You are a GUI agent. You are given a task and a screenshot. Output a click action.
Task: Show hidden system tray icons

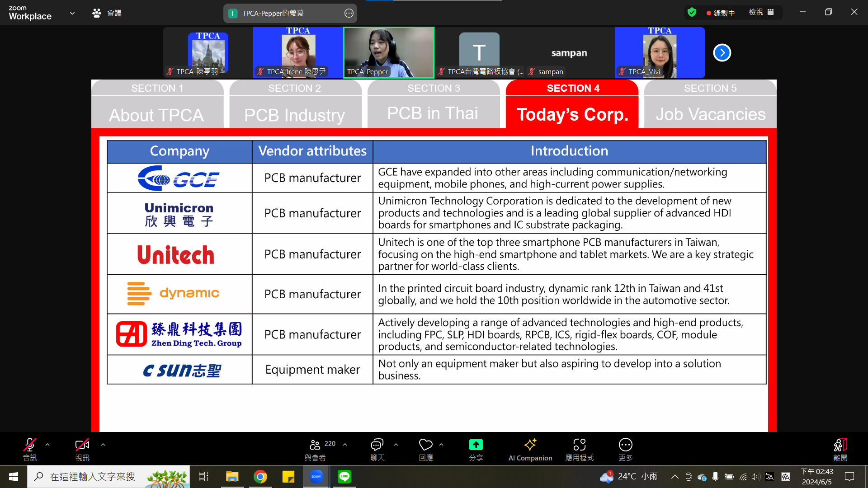click(x=675, y=477)
